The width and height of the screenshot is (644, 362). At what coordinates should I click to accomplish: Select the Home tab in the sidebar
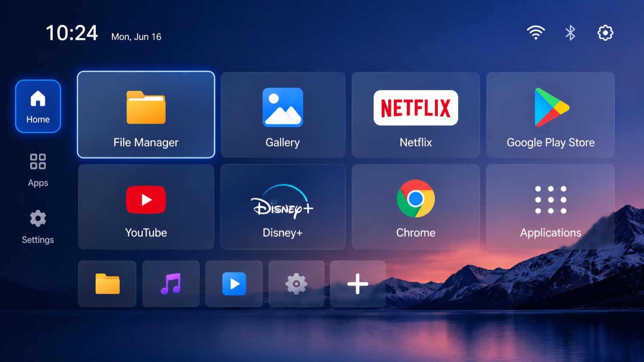point(38,106)
